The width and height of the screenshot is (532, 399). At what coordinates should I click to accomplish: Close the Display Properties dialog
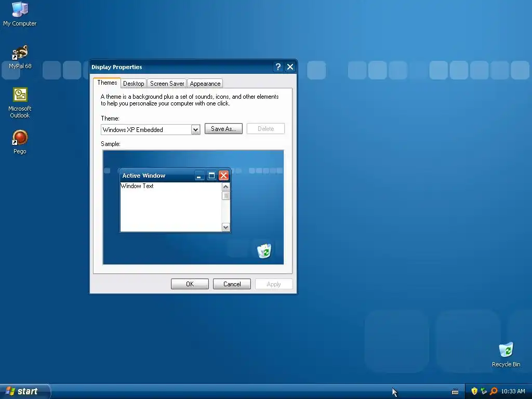pos(290,67)
